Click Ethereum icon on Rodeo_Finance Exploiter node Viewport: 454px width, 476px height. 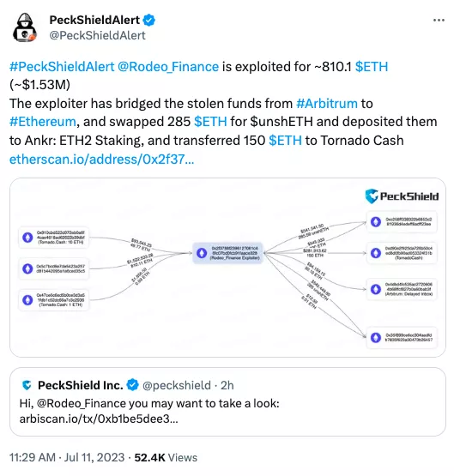[202, 253]
